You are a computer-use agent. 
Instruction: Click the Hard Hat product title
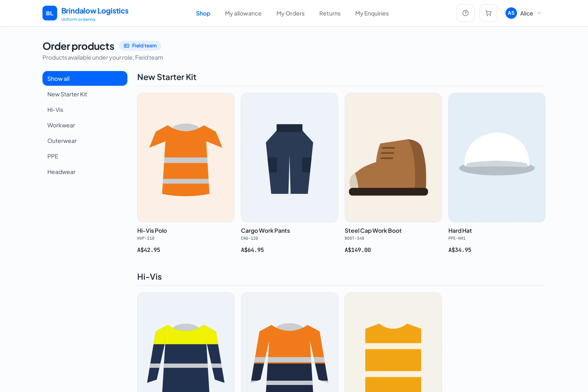click(460, 231)
